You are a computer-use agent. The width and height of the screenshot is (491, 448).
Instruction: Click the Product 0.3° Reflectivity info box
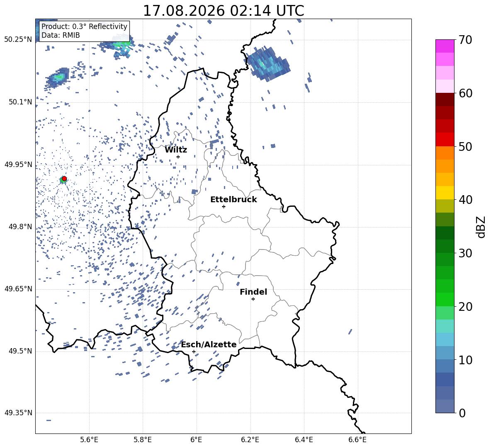tap(84, 31)
